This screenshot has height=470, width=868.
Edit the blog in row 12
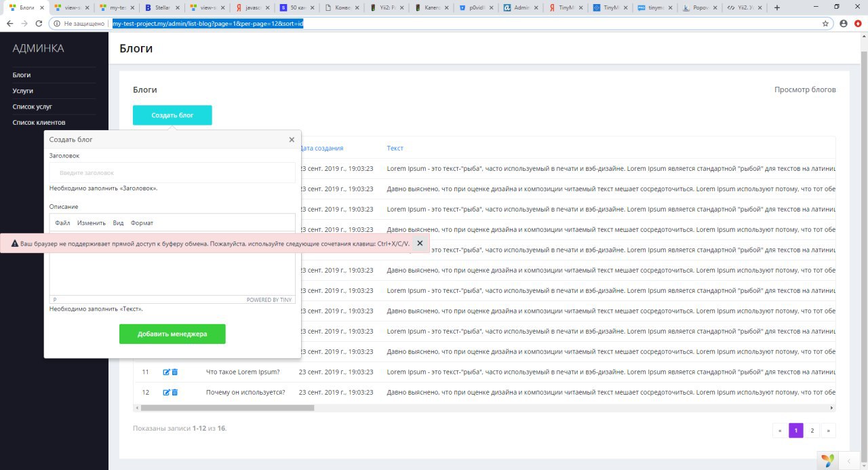pos(167,393)
